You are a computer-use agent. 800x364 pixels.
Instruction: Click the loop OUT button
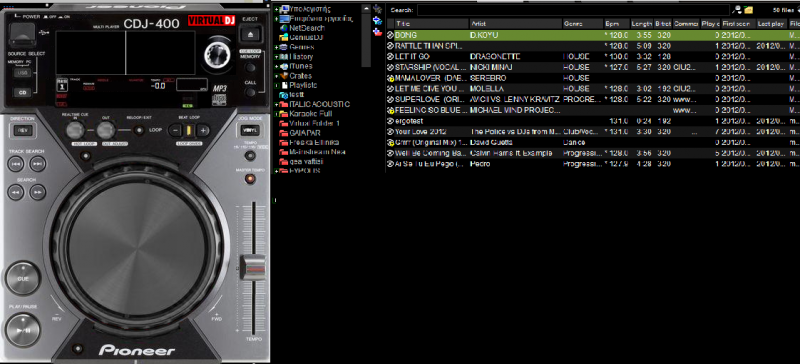tap(105, 130)
